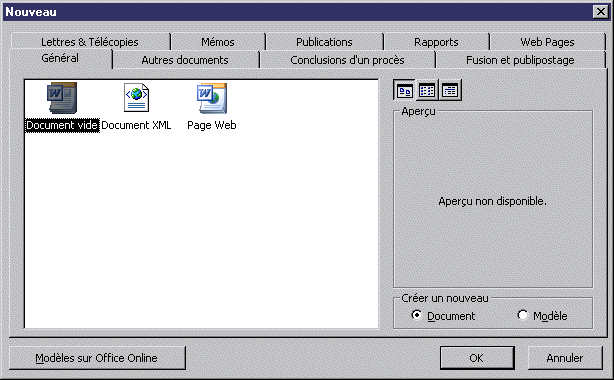Screen dimensions: 614x380
Task: Switch to the Publications tab
Action: 324,42
